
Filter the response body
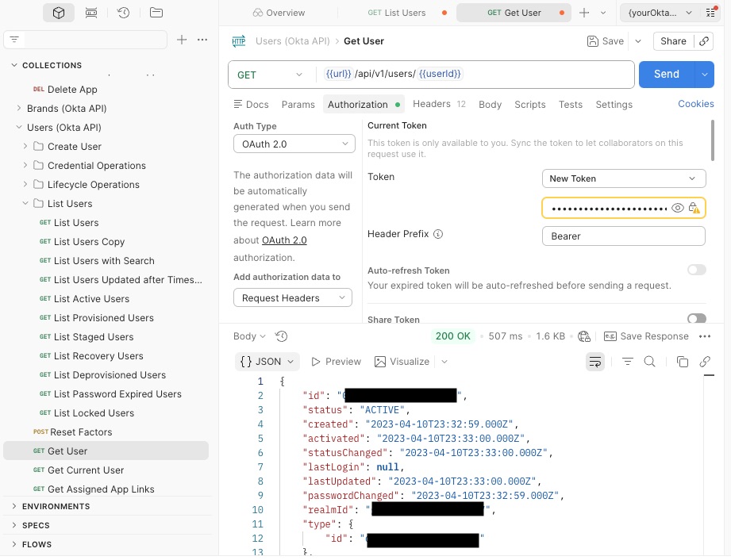pyautogui.click(x=628, y=362)
